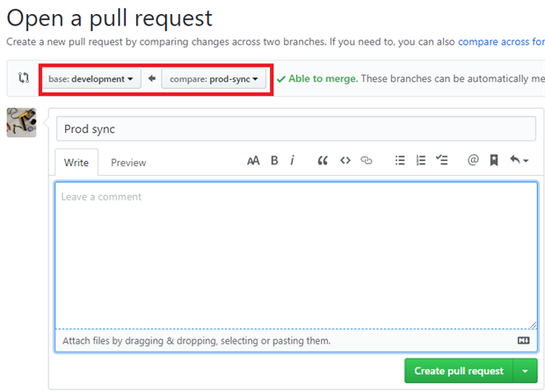Add a hyperlink to comment
The height and width of the screenshot is (392, 545).
[367, 161]
